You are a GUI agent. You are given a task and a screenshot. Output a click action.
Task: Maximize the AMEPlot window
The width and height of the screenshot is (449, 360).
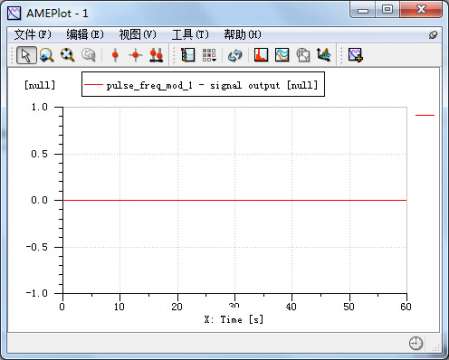click(387, 10)
